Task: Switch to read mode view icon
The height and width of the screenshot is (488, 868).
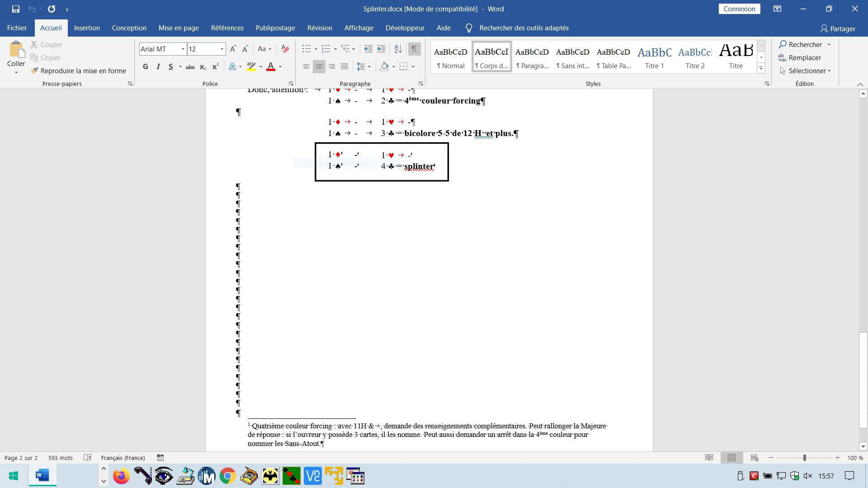Action: click(x=709, y=458)
